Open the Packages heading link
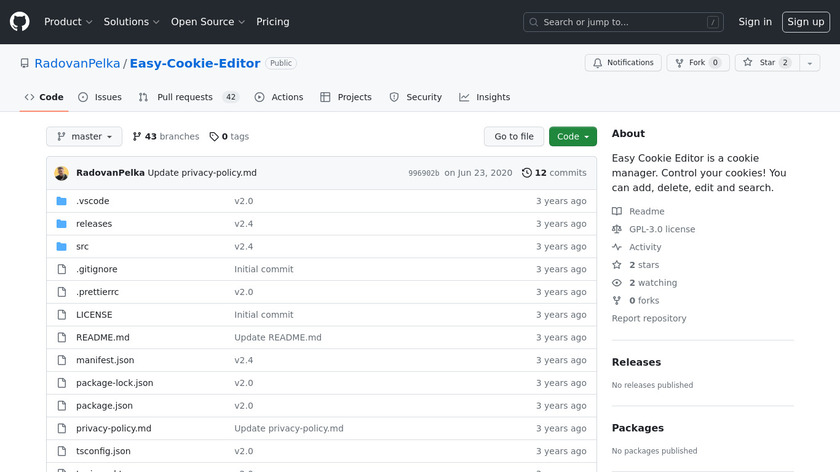The image size is (840, 472). (638, 428)
